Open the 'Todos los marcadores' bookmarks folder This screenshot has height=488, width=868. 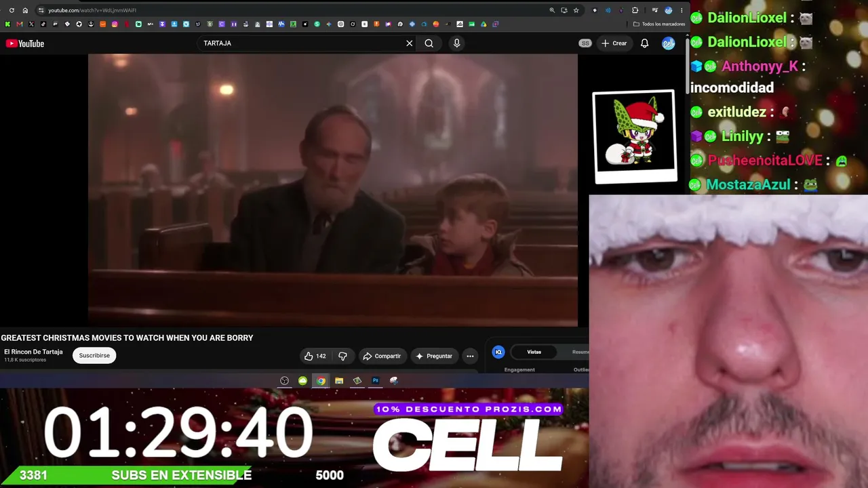659,24
